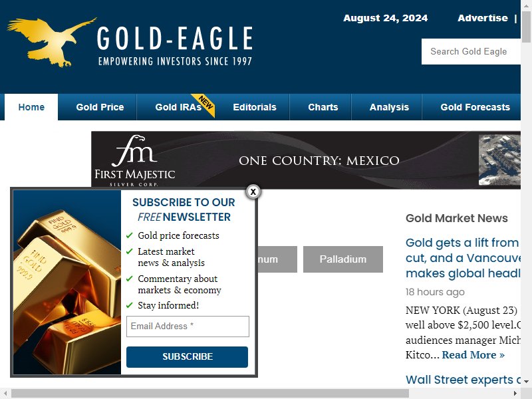Open the Analysis menu item
The width and height of the screenshot is (532, 399).
point(389,107)
